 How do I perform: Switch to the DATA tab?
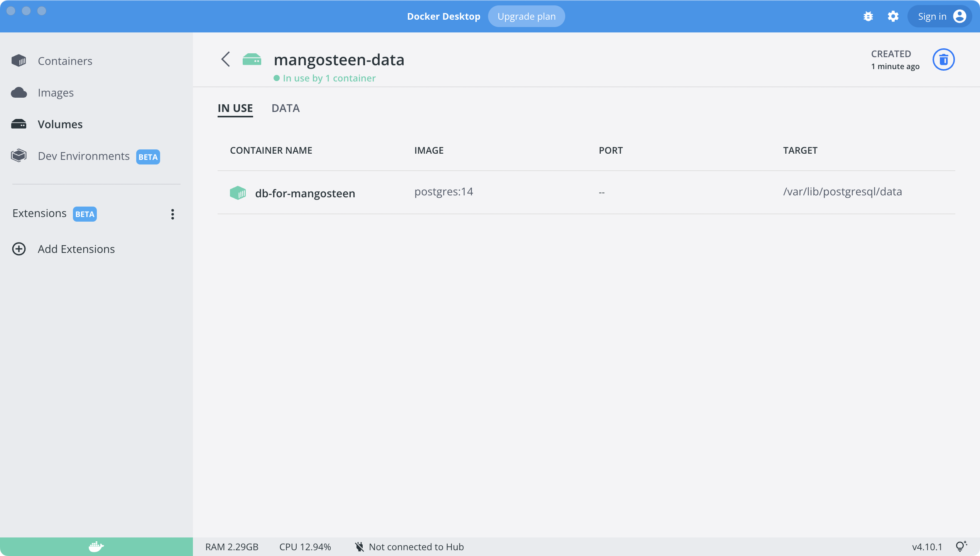pos(286,108)
